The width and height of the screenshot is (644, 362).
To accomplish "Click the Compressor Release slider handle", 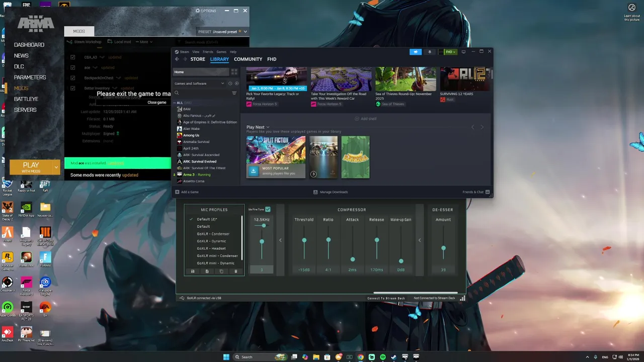I will [x=376, y=240].
